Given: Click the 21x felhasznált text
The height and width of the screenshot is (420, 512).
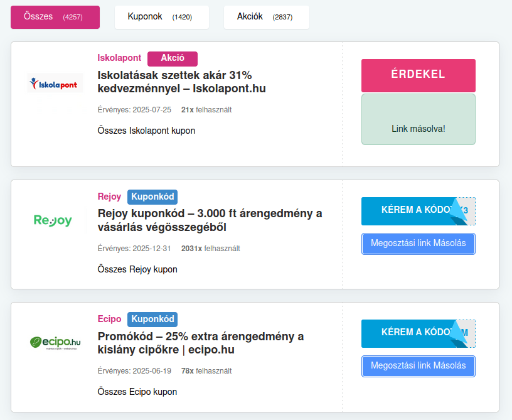Looking at the screenshot, I should coord(206,110).
